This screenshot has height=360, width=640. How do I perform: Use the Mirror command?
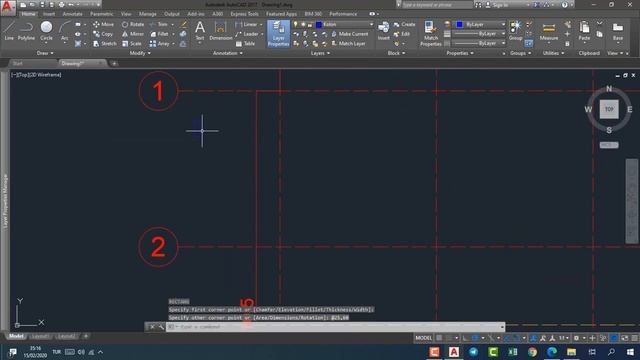(133, 34)
